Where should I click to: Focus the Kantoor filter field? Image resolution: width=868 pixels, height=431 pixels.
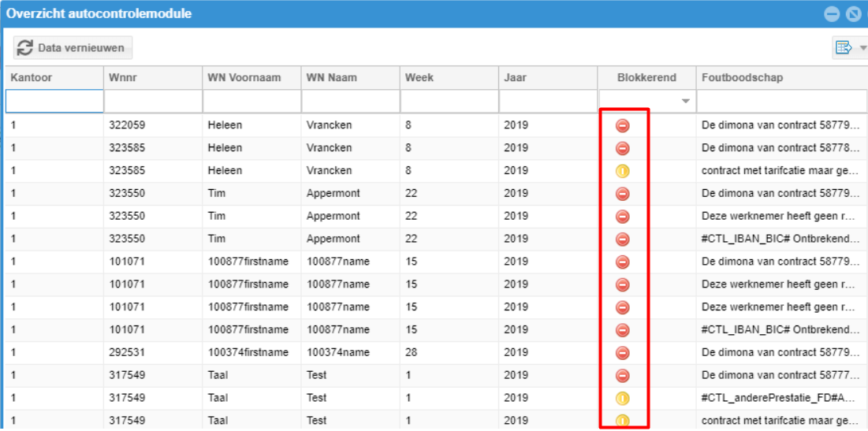point(54,101)
